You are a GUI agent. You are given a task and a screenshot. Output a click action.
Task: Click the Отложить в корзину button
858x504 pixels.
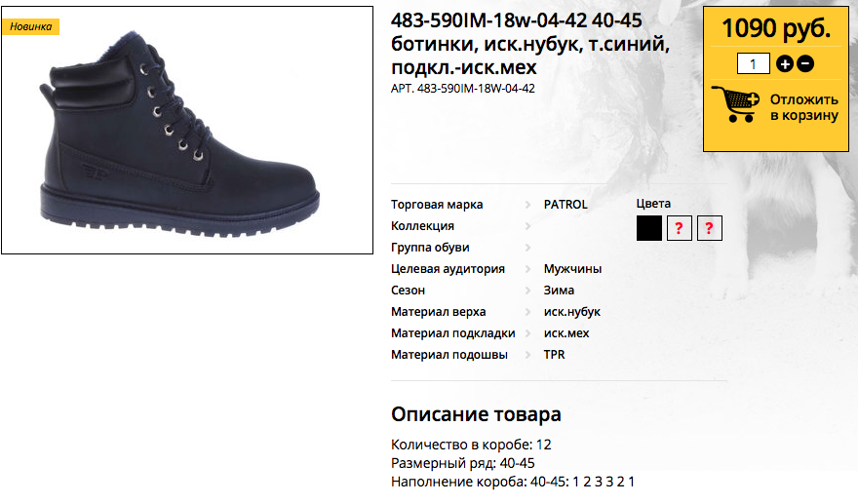coord(803,107)
